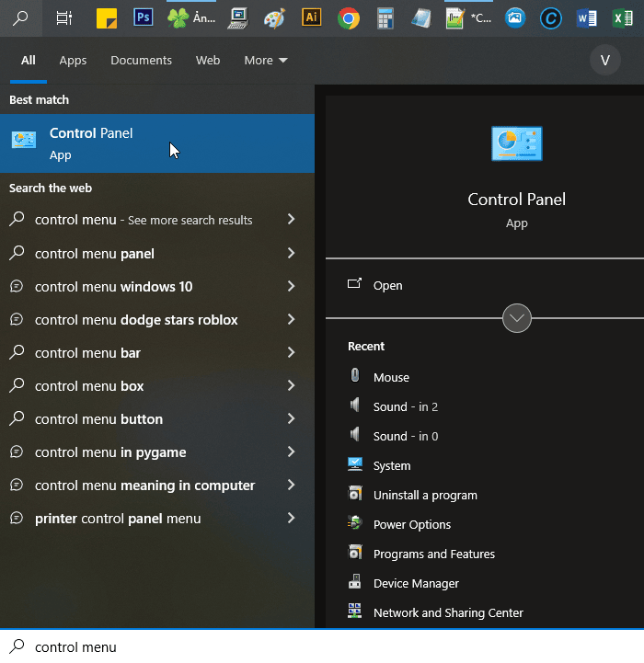The height and width of the screenshot is (663, 644).
Task: Click the Device Manager icon in Recent
Action: click(x=354, y=582)
